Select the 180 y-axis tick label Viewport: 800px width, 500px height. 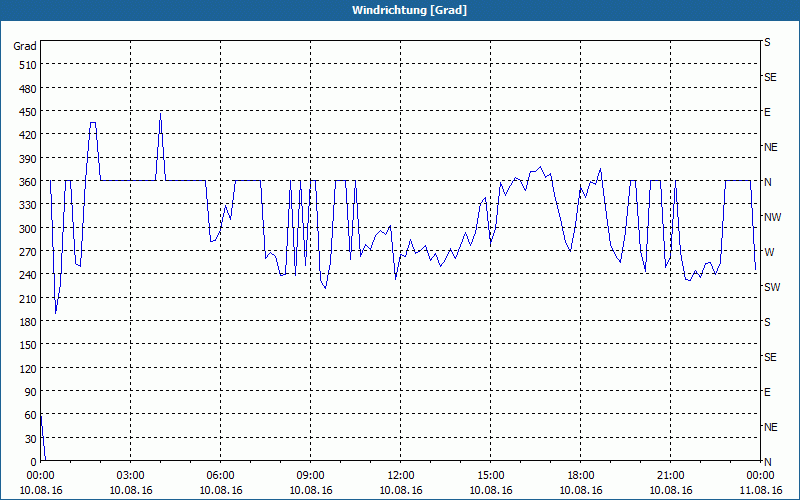coord(28,321)
